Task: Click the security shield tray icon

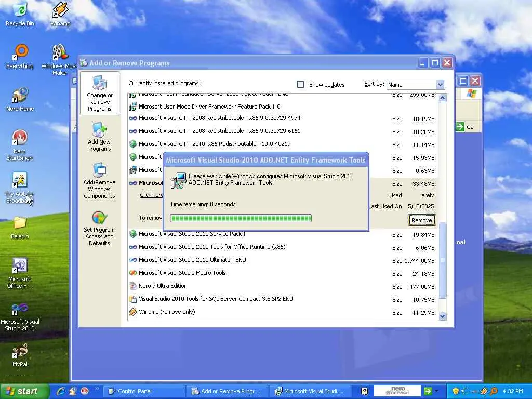Action: pos(456,391)
